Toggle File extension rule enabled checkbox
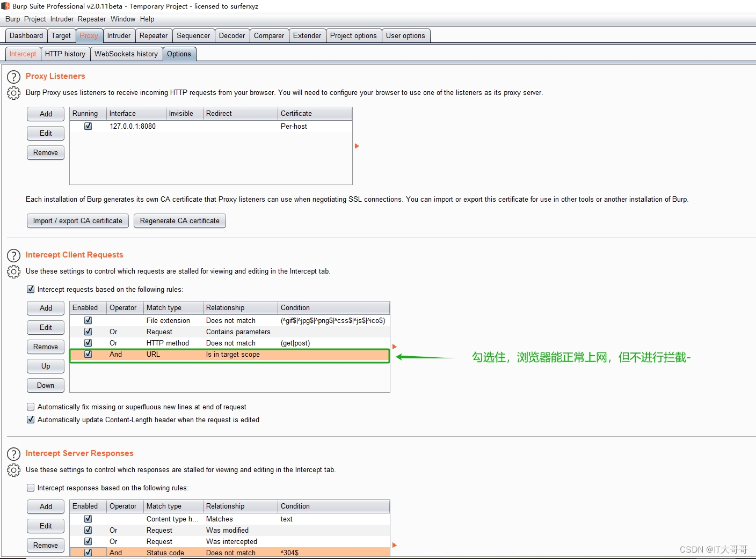The height and width of the screenshot is (559, 756). pyautogui.click(x=88, y=320)
